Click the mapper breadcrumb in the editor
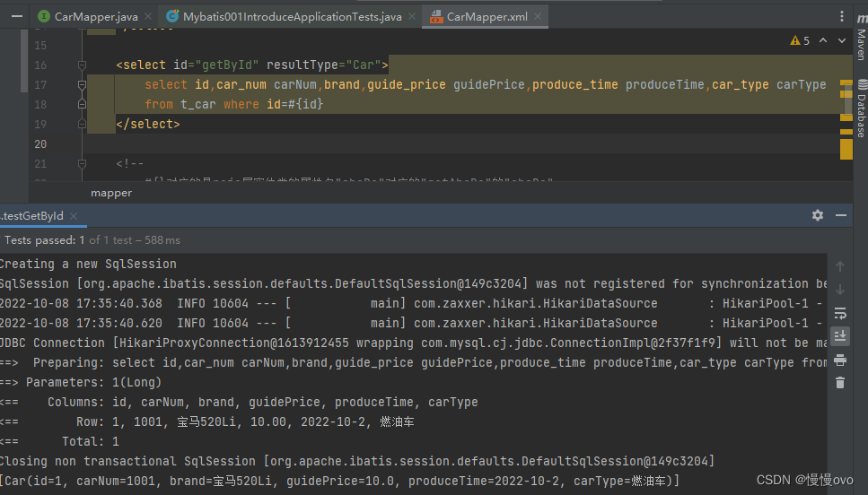 111,193
